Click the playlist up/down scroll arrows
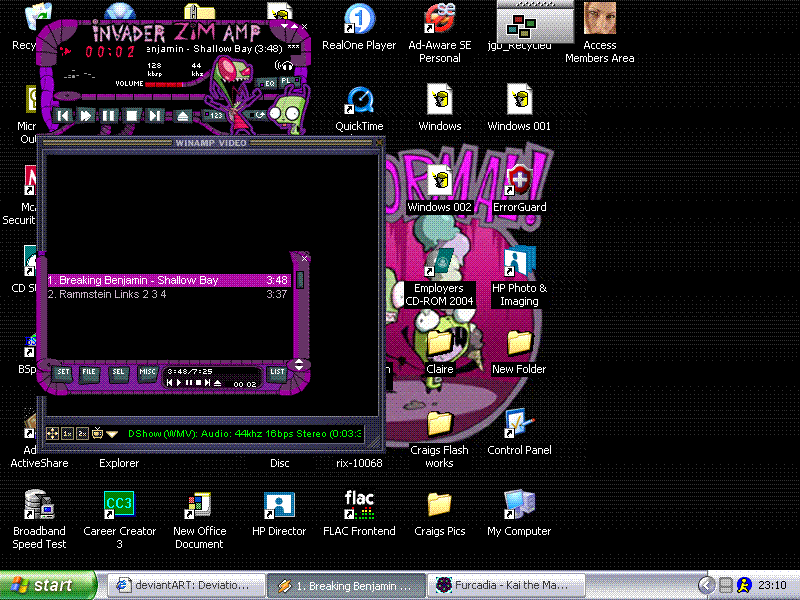The width and height of the screenshot is (800, 600). (x=299, y=364)
